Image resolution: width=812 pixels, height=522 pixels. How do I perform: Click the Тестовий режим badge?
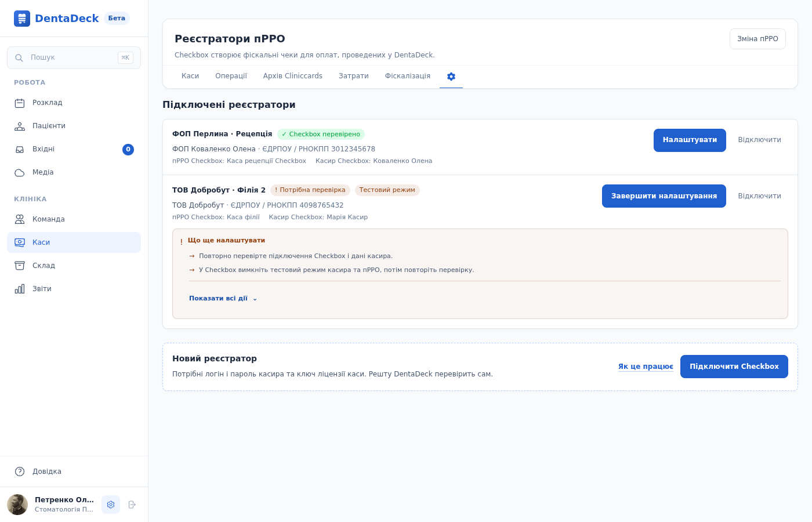387,190
